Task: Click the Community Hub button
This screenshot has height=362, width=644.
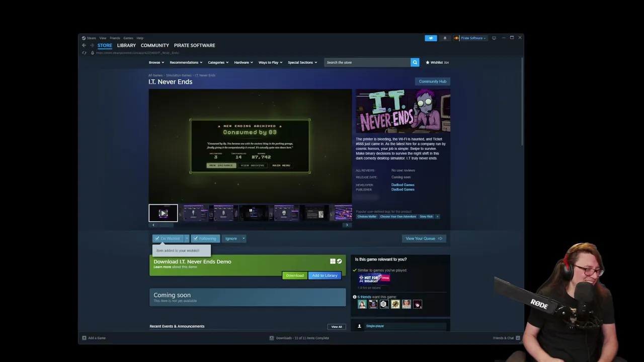Action: [433, 81]
